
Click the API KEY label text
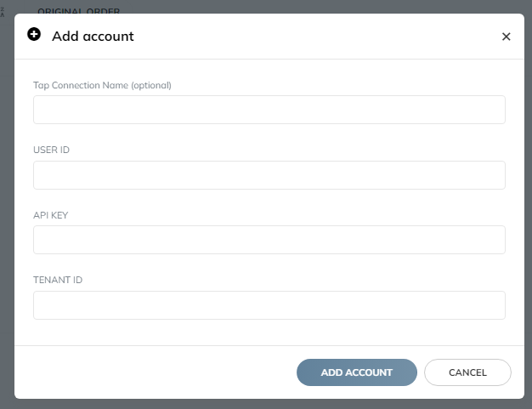50,215
